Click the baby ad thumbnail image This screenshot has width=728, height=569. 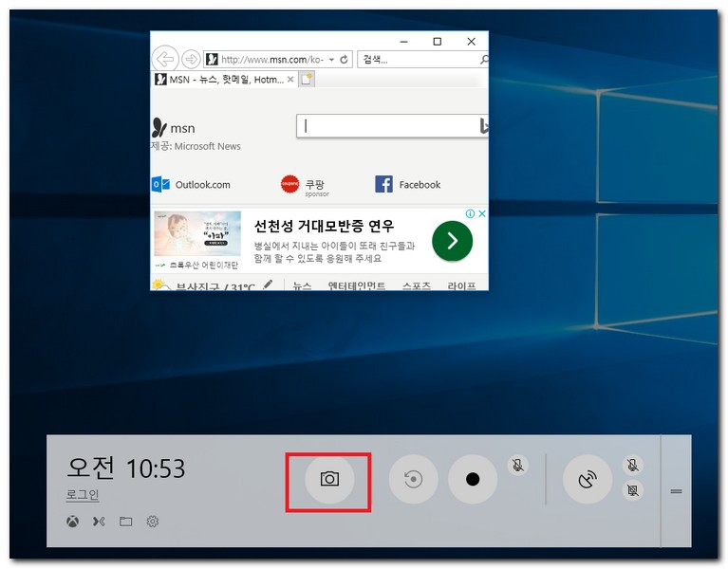coord(197,233)
